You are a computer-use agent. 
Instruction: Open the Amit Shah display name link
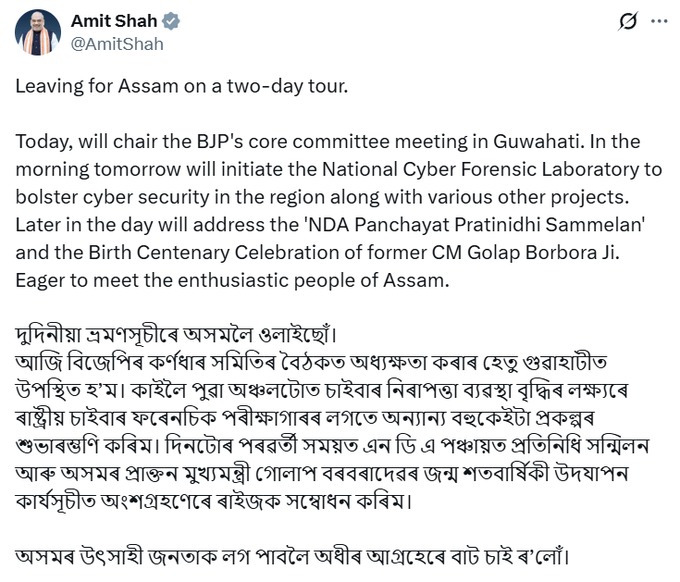tap(114, 21)
